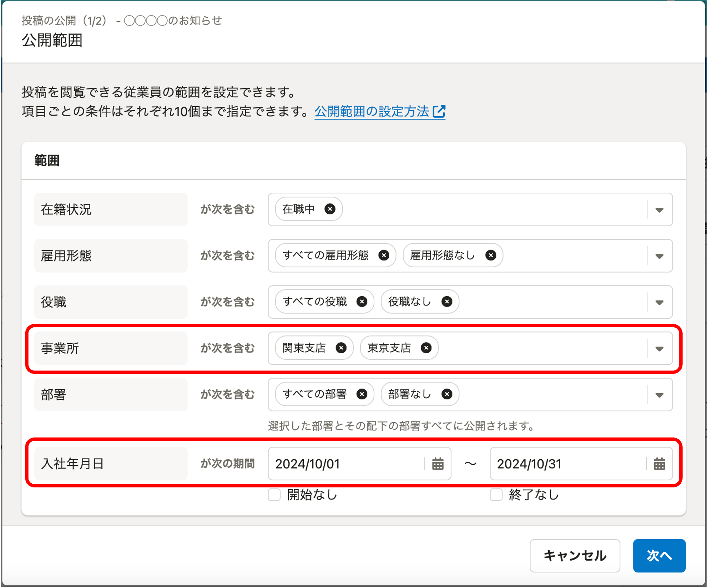The image size is (707, 588).
Task: Expand the 雇用形態 dropdown
Action: (659, 256)
